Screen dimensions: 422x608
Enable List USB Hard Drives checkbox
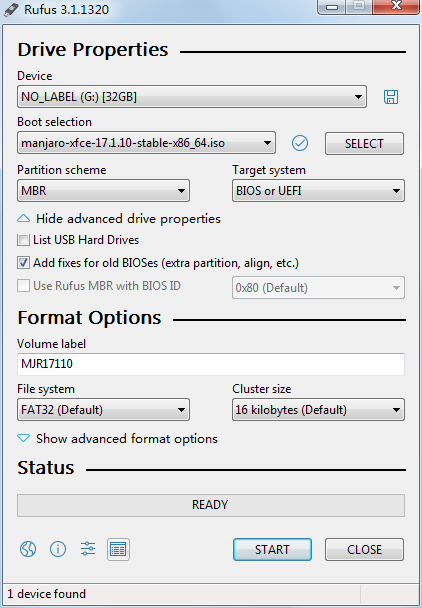pyautogui.click(x=23, y=240)
